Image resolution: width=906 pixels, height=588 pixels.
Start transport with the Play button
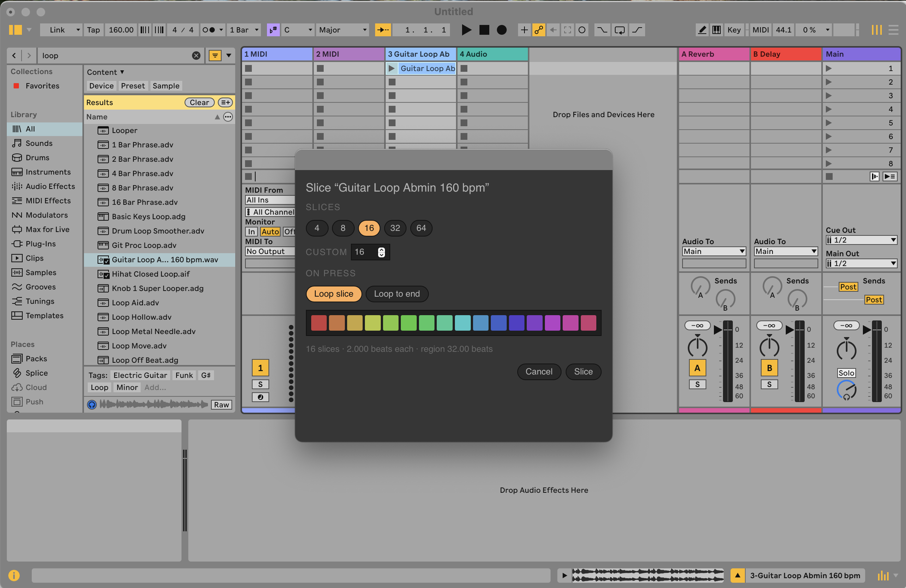(x=466, y=30)
